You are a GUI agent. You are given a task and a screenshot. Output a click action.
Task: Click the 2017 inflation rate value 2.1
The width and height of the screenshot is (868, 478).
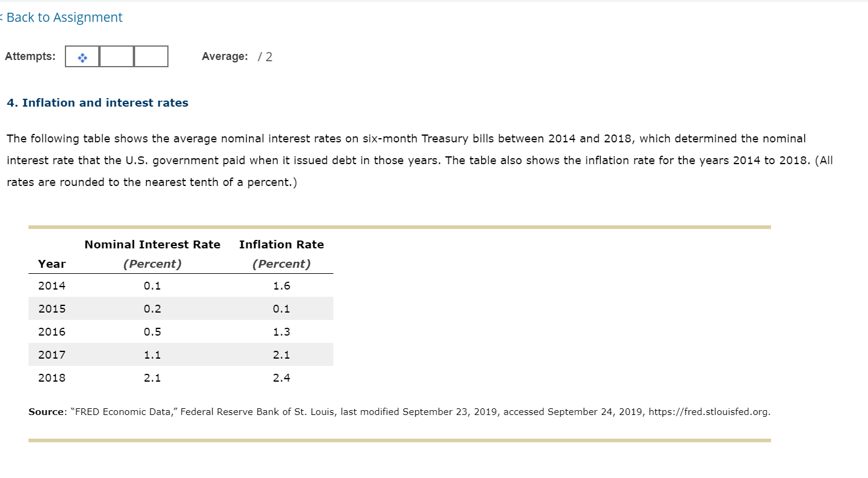coord(281,354)
